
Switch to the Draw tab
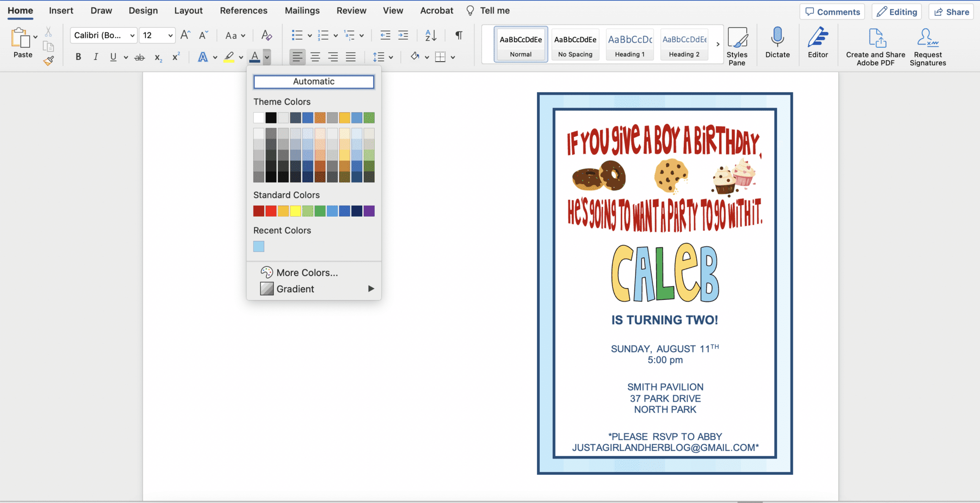[101, 11]
